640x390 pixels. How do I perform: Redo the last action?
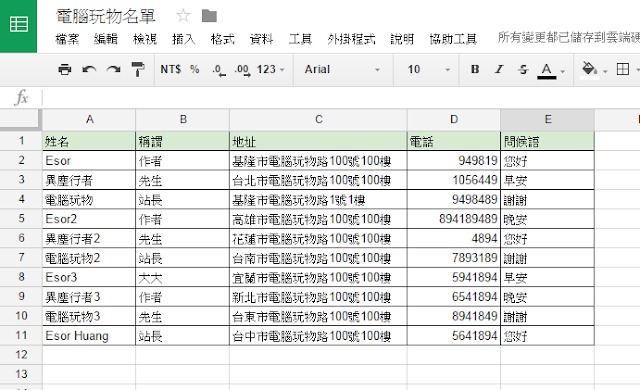click(113, 69)
